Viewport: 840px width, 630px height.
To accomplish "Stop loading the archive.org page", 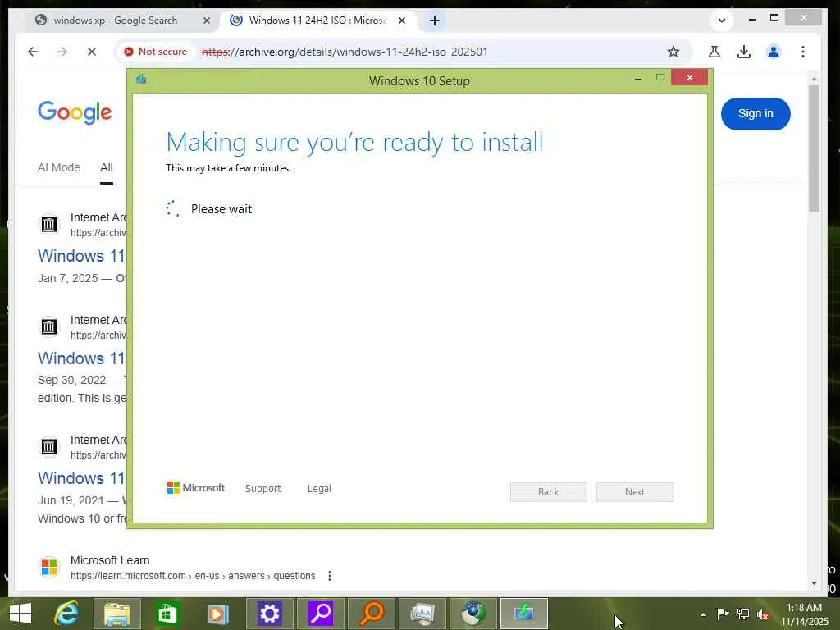I will (92, 52).
